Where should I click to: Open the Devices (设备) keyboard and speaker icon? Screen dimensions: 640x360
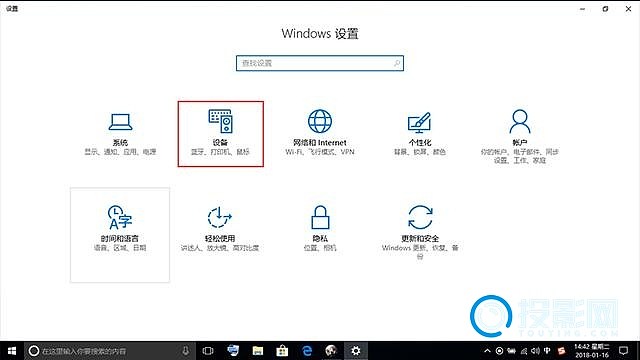220,121
